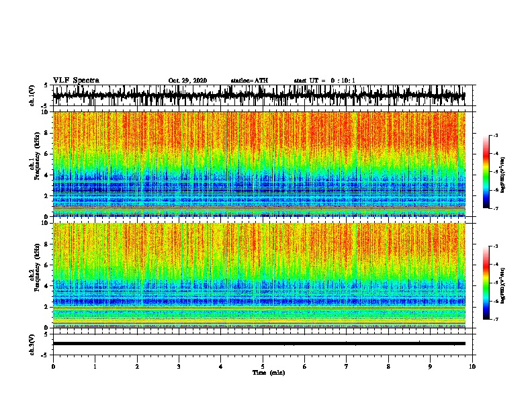Click time axis tick label "4"

(x=220, y=367)
